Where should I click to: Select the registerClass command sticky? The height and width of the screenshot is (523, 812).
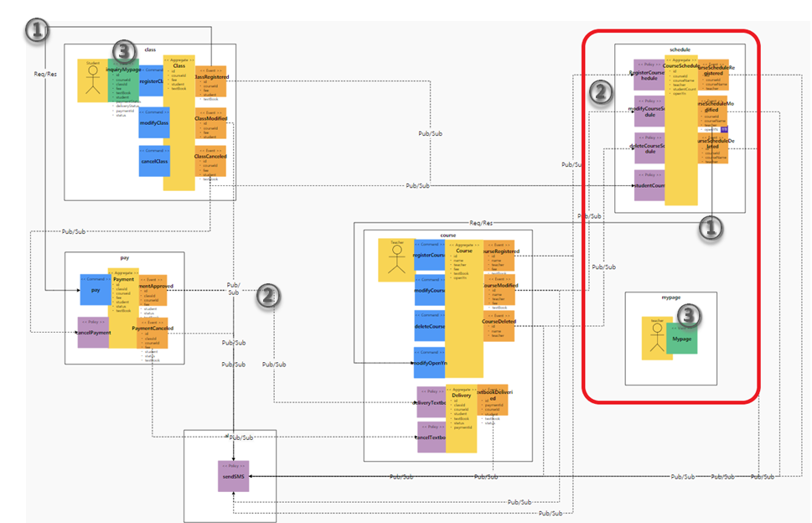[x=151, y=80]
